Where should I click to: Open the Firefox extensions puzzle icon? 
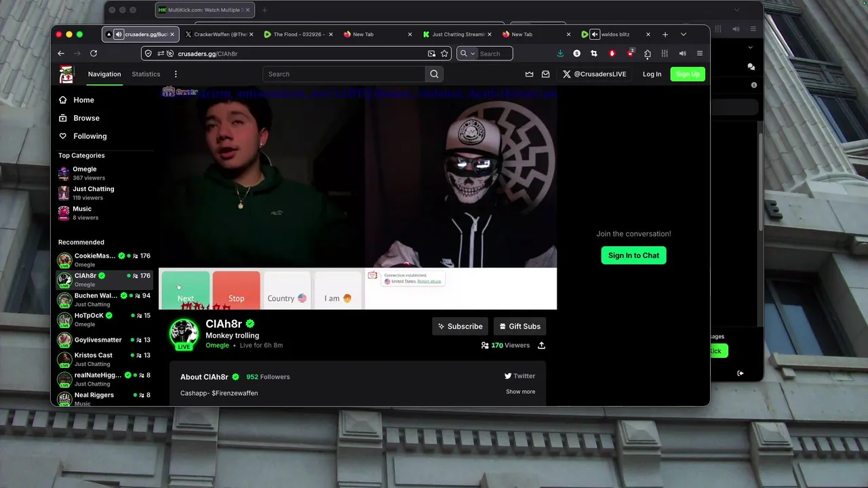coord(648,54)
